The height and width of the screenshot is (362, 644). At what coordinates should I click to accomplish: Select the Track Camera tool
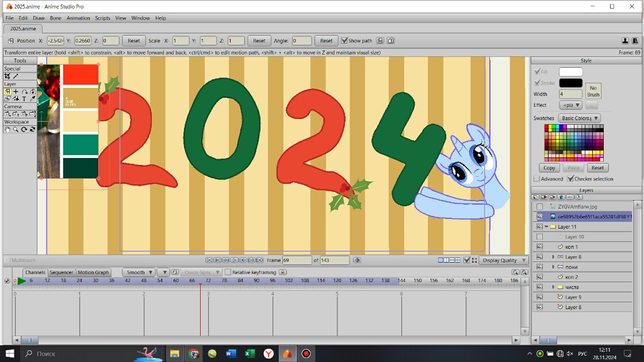tap(7, 114)
